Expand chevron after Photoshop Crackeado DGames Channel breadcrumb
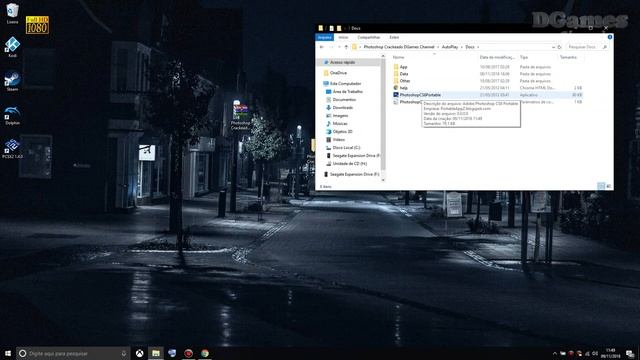 [x=438, y=47]
